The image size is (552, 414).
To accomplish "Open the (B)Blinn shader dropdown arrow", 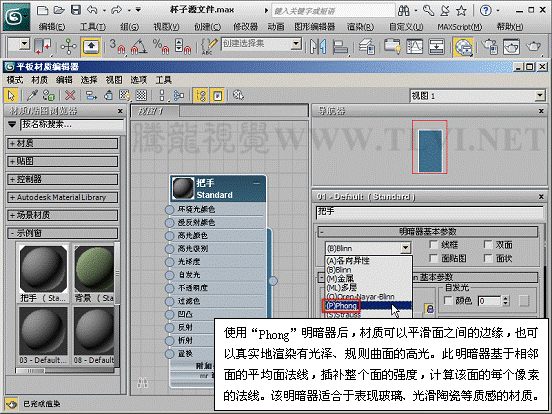I will [406, 248].
